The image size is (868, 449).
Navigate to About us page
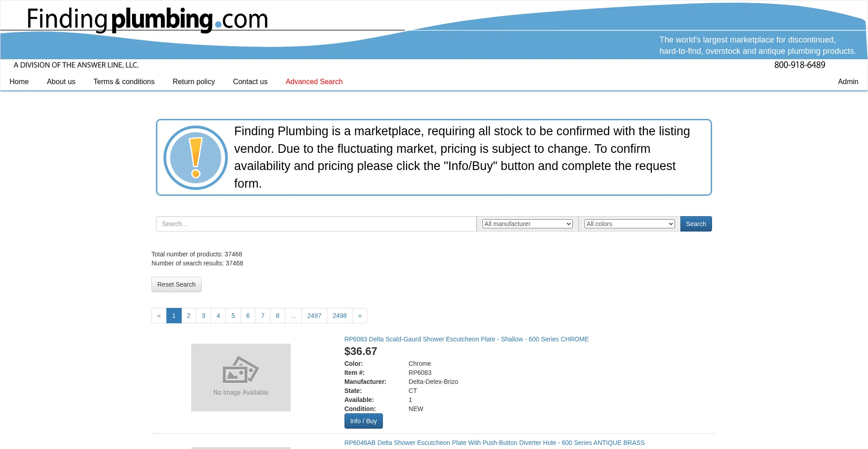click(x=61, y=81)
